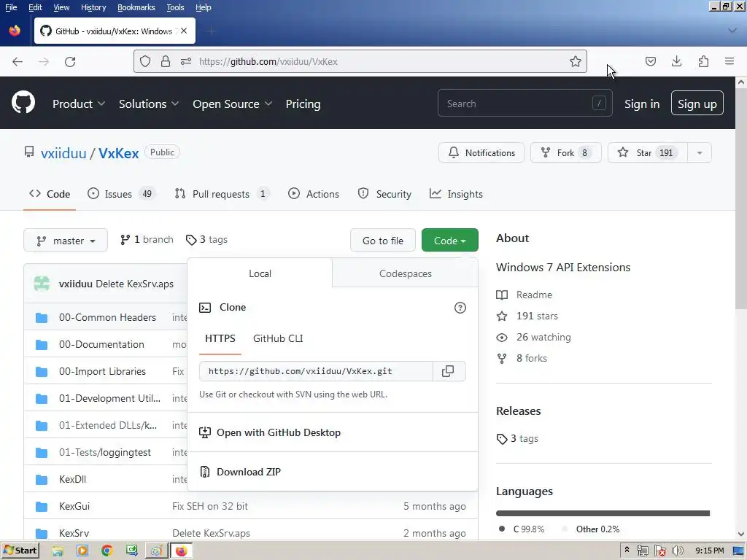The height and width of the screenshot is (560, 747).
Task: Click the GitHub search field
Action: (525, 104)
